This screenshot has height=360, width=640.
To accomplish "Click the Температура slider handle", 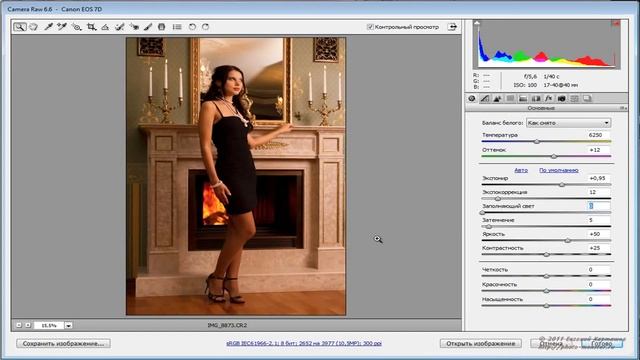I will (537, 142).
